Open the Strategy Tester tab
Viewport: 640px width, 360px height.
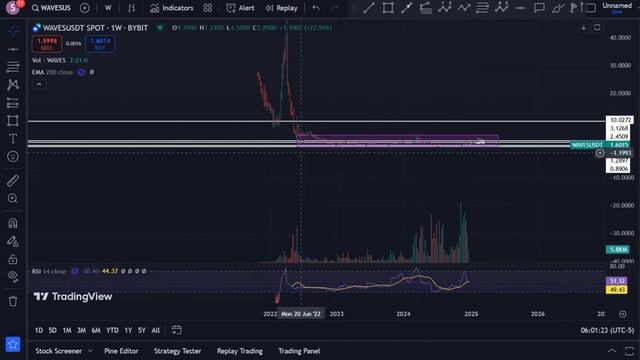pyautogui.click(x=178, y=351)
